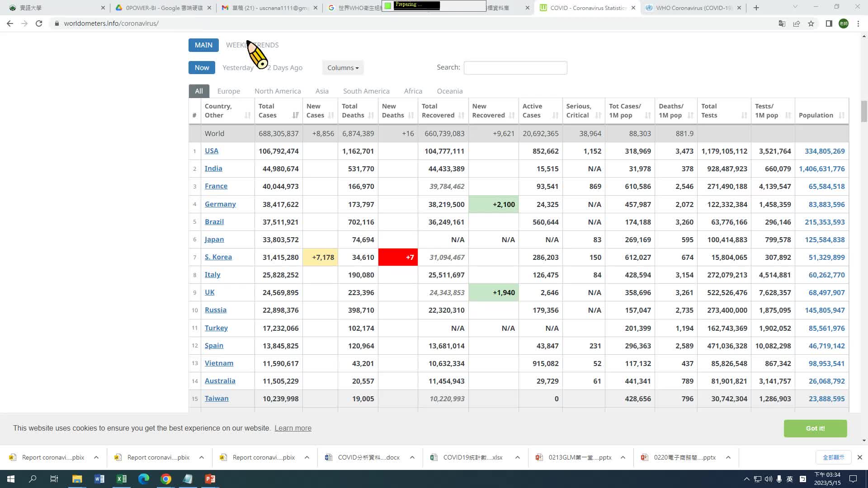The image size is (868, 488).
Task: Open the notification center icon
Action: [x=853, y=479]
